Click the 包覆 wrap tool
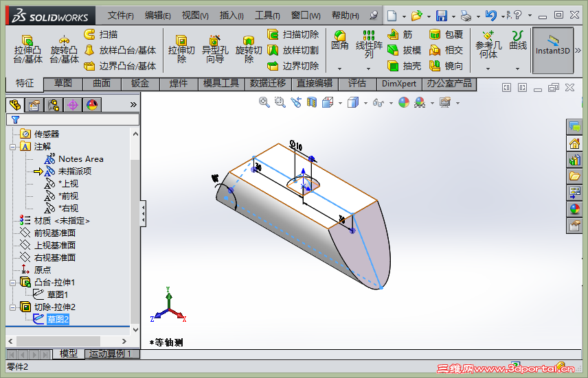The image size is (588, 378). [446, 34]
